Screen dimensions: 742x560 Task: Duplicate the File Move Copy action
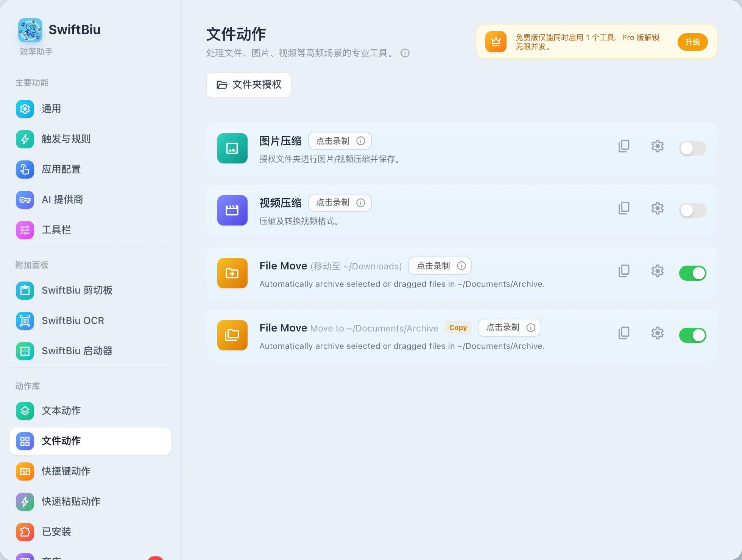coord(624,333)
